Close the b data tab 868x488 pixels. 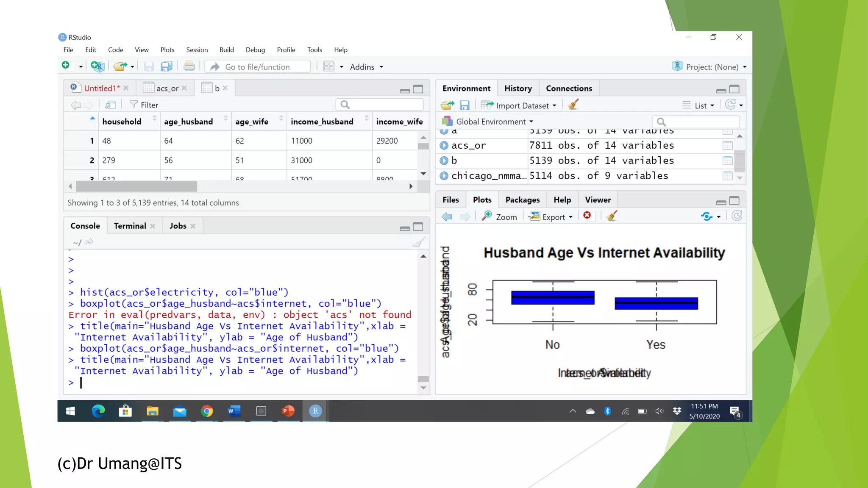(225, 88)
